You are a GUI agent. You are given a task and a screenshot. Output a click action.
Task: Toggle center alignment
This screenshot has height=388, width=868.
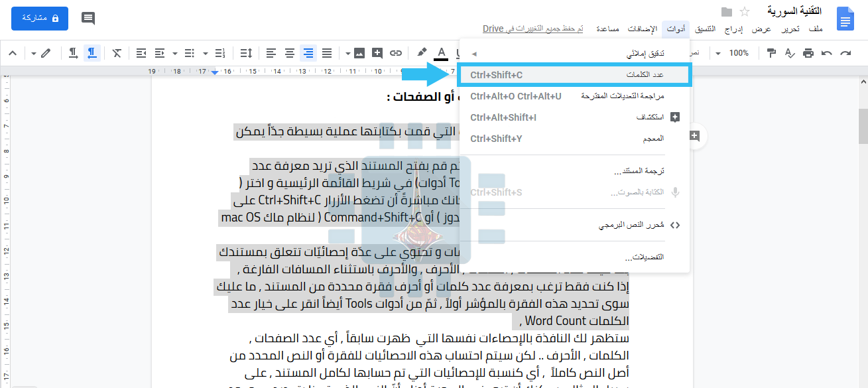coord(290,53)
